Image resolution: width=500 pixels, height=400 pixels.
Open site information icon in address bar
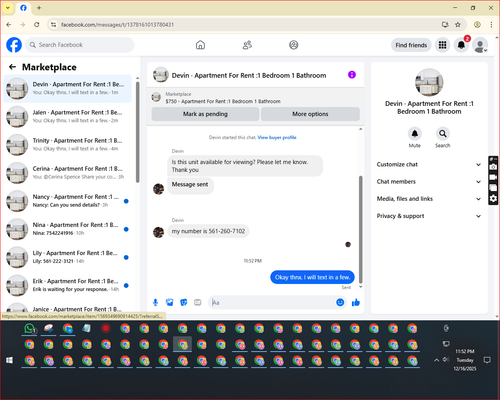53,25
